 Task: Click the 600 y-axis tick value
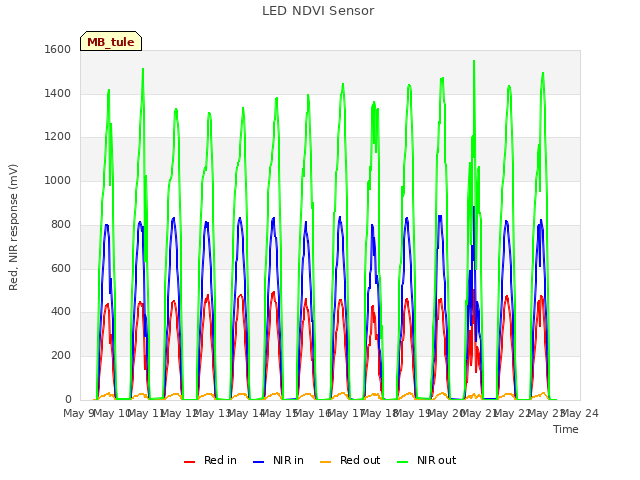pos(61,268)
